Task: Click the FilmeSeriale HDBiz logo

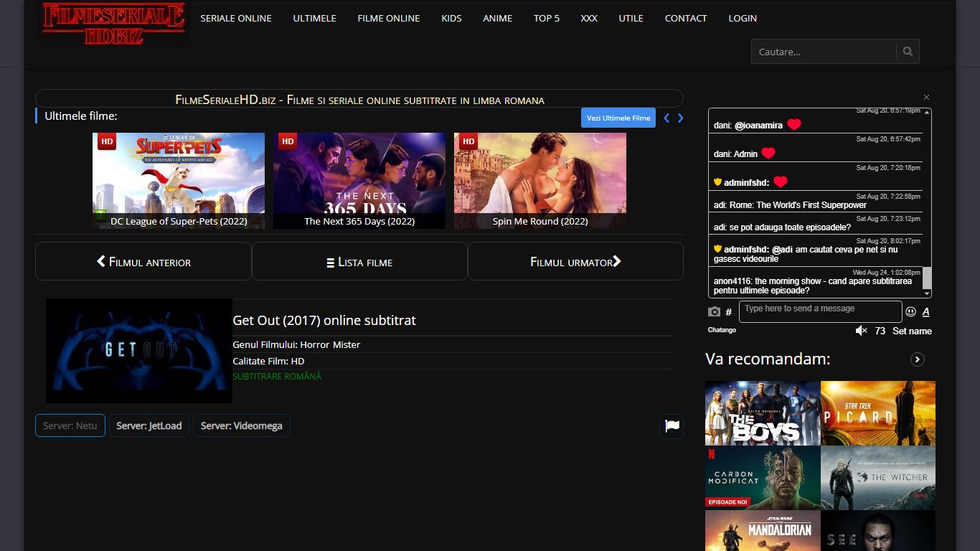Action: 114,24
